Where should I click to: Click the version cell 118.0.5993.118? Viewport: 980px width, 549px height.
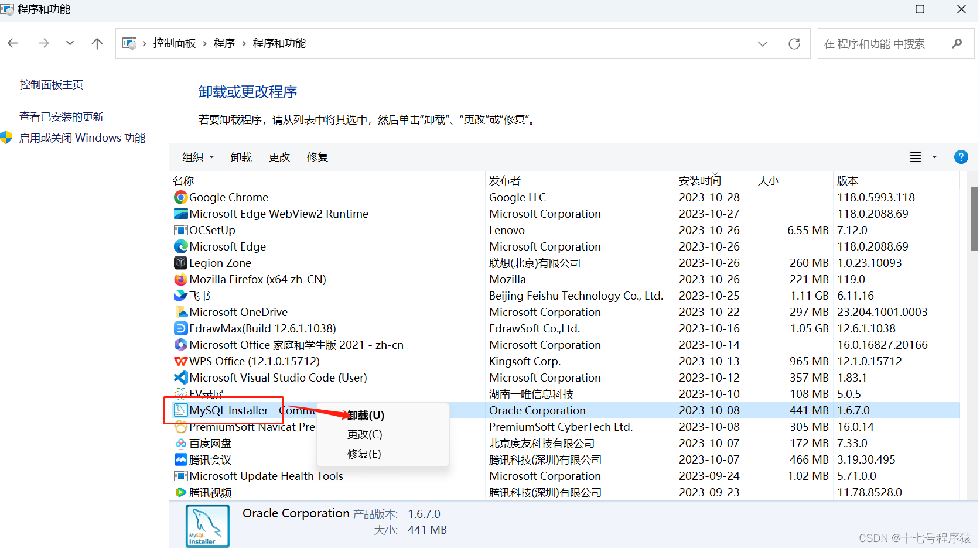point(876,197)
